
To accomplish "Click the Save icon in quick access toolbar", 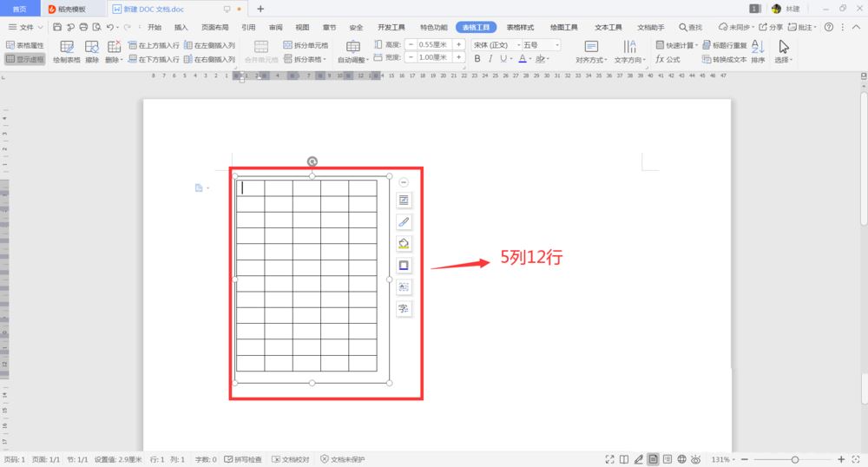I will (57, 27).
